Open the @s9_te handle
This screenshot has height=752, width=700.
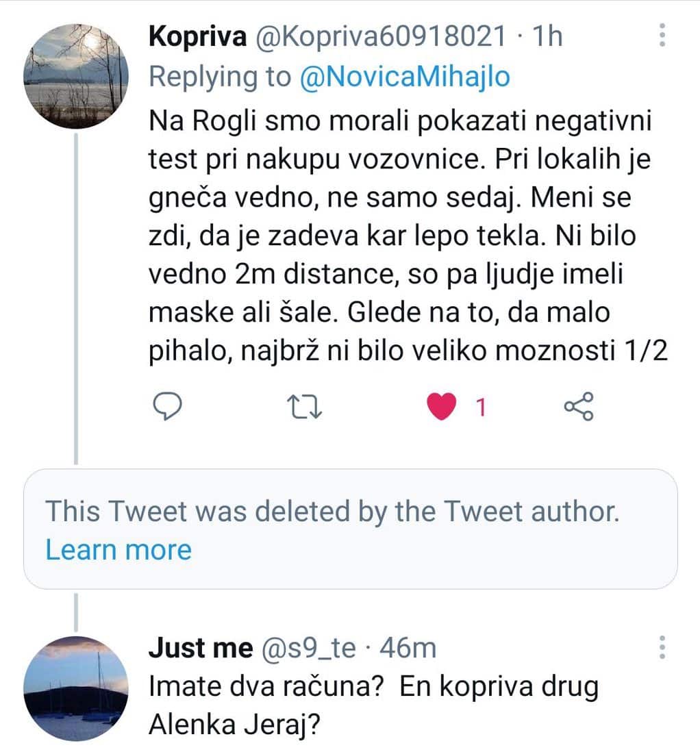click(x=307, y=648)
